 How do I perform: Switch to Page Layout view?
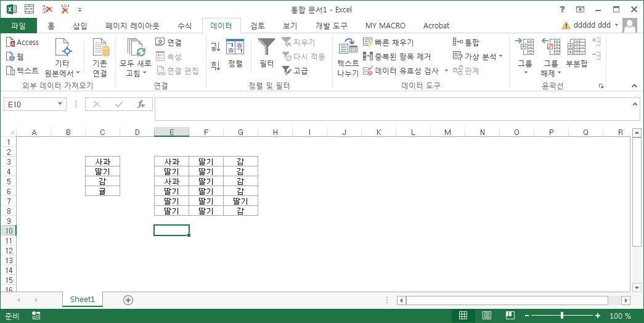point(487,315)
